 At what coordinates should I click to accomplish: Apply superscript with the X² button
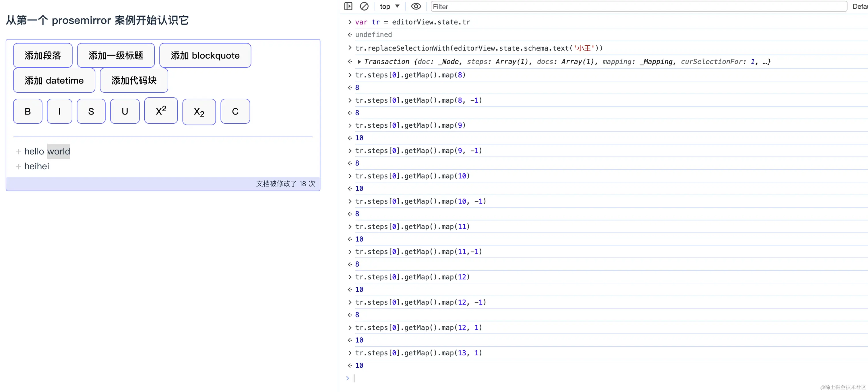tap(161, 111)
